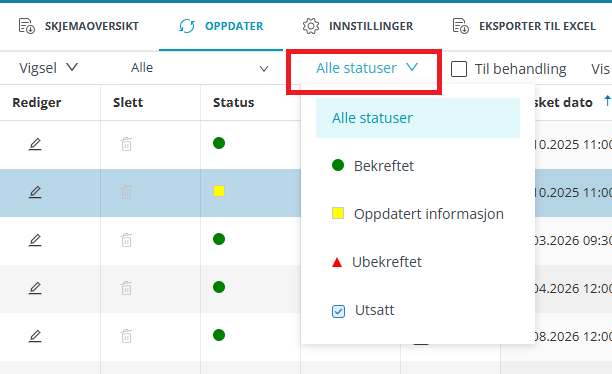Click the Skjemaoversikt button label
Viewport: 612px width, 374px height.
pyautogui.click(x=92, y=26)
